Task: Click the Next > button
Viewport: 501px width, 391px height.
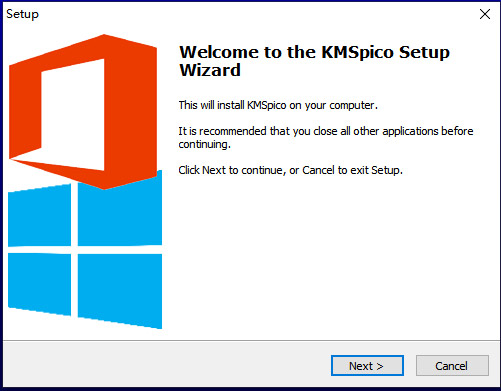Action: [367, 365]
